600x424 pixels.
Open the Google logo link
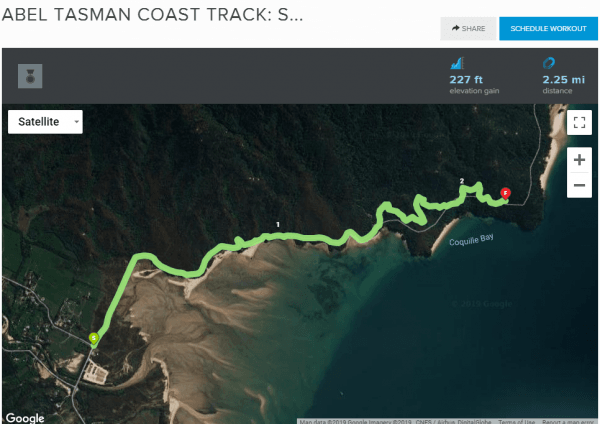coord(25,418)
